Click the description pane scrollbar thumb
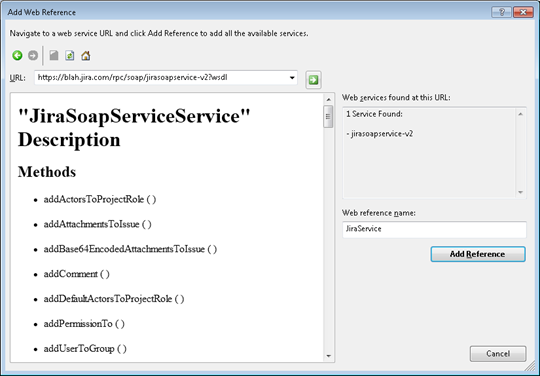This screenshot has height=376, width=540. pos(328,117)
